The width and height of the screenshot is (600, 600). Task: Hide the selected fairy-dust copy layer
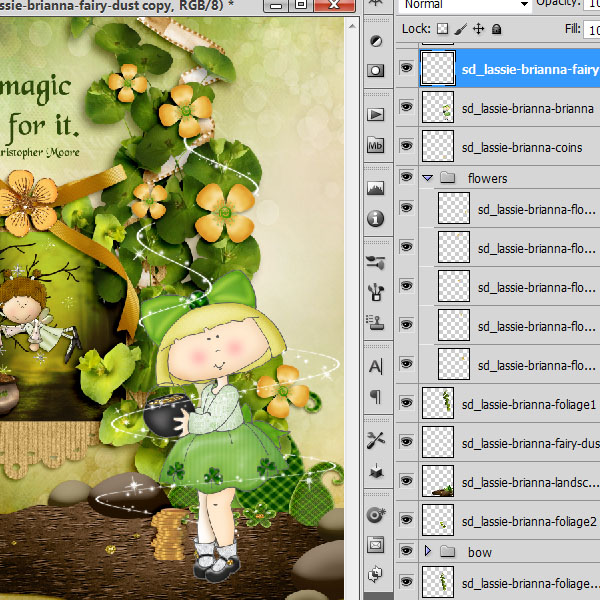[x=406, y=68]
